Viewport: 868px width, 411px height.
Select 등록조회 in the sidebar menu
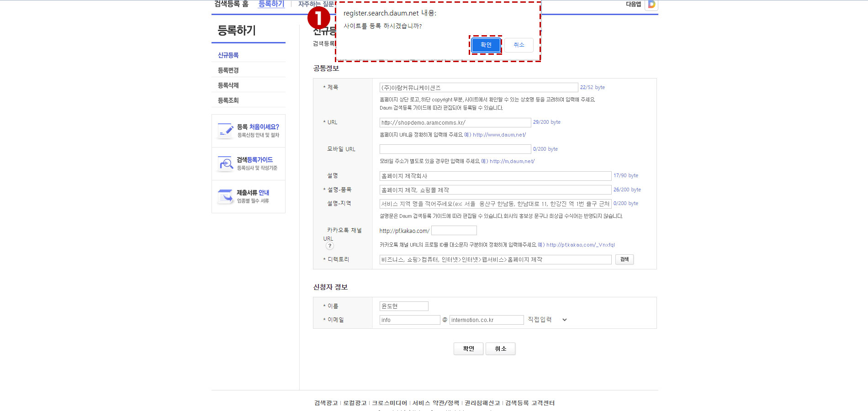[228, 100]
